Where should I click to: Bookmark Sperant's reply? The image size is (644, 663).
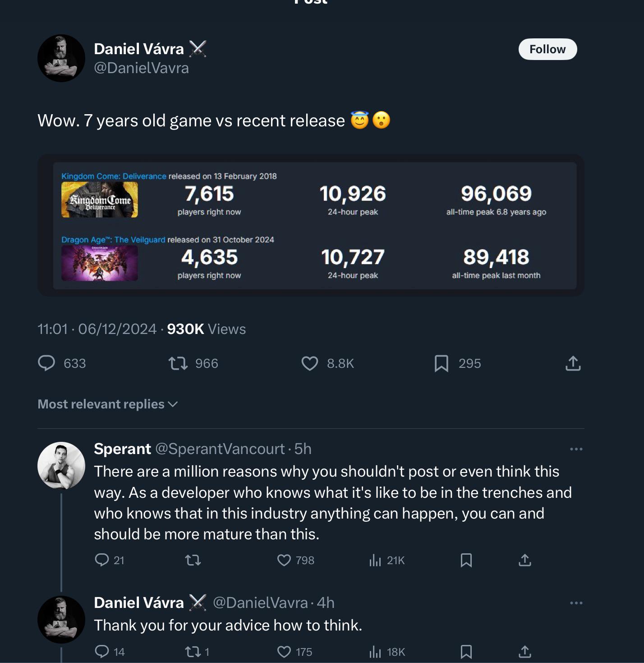466,560
